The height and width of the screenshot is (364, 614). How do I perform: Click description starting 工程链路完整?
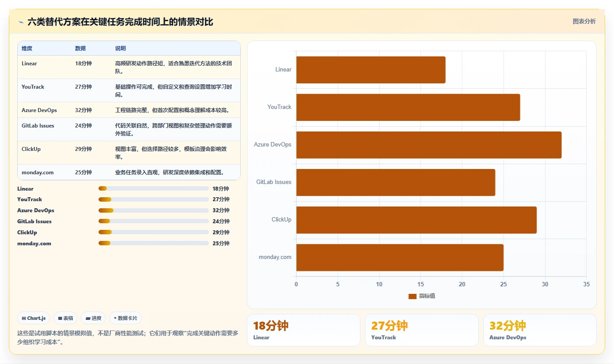click(172, 110)
